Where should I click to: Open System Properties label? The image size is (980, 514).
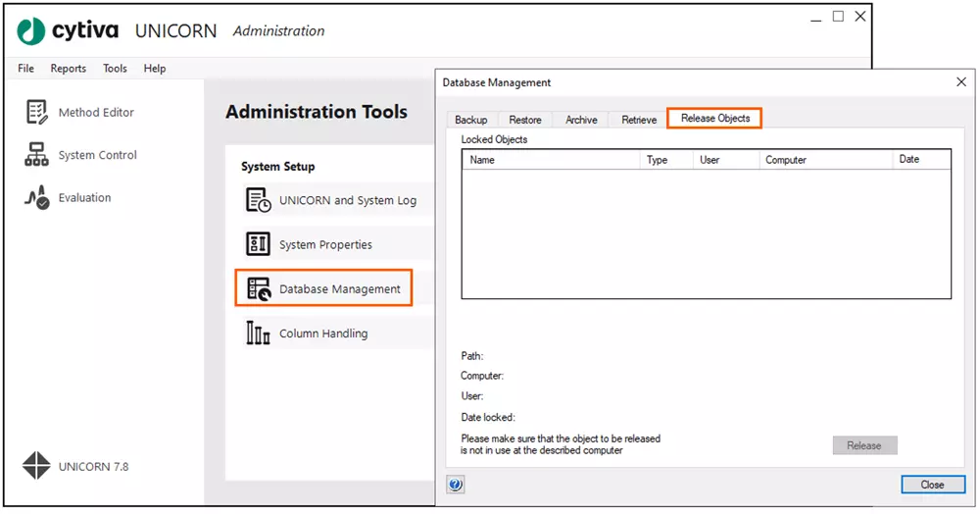(x=325, y=244)
